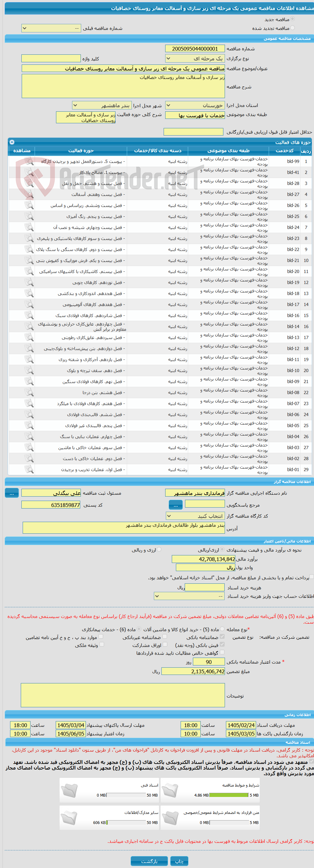Open view icon for row bld-05
The width and height of the screenshot is (314, 868).
(x=29, y=425)
